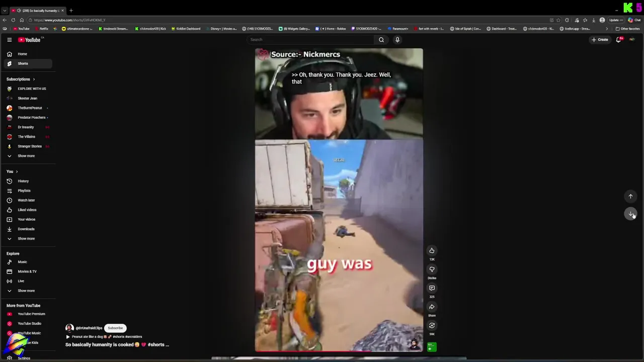Open Shorts in the sidebar
644x362 pixels.
click(29, 63)
